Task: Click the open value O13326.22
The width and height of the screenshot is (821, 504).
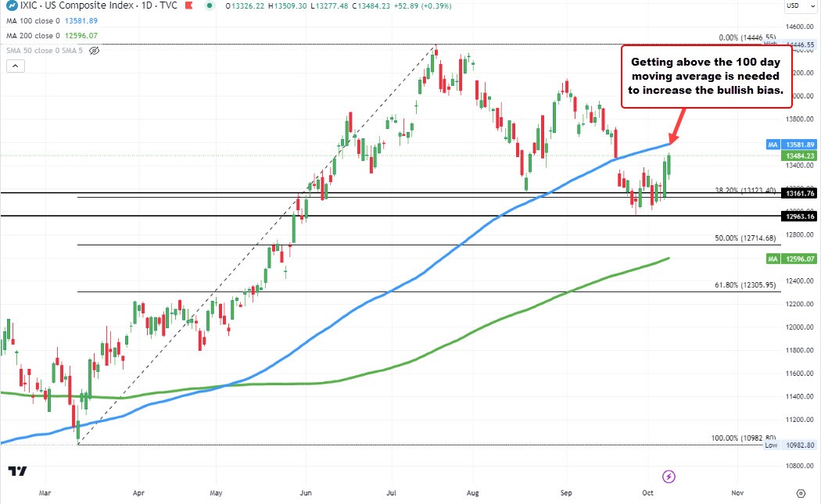Action: point(245,5)
